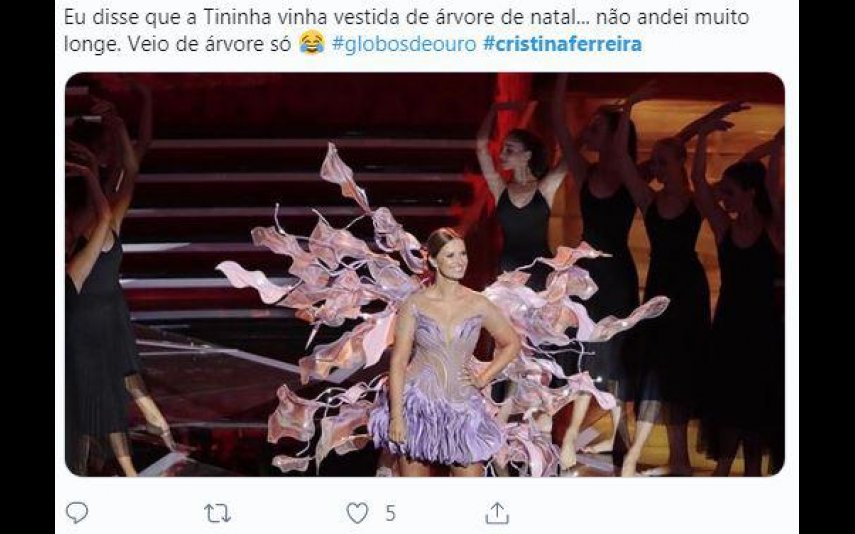
Task: Open the #cristinaferreira hashtag link
Action: click(562, 44)
